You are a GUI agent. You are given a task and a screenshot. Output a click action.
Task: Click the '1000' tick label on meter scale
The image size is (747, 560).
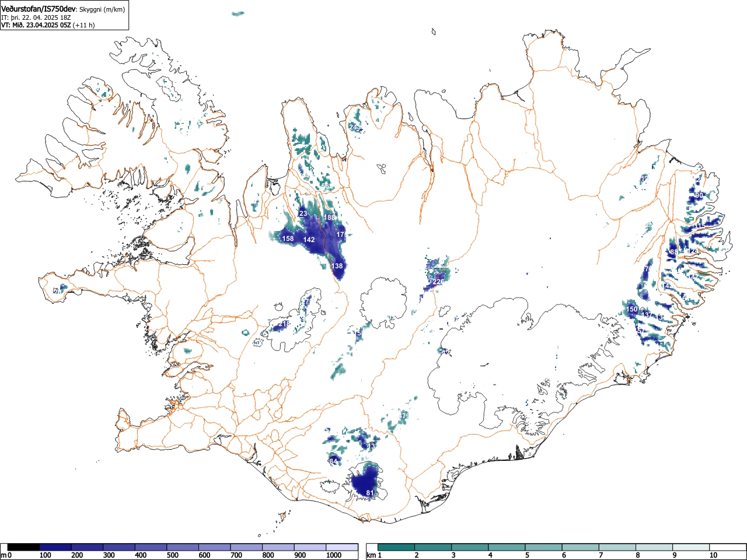coord(334,555)
